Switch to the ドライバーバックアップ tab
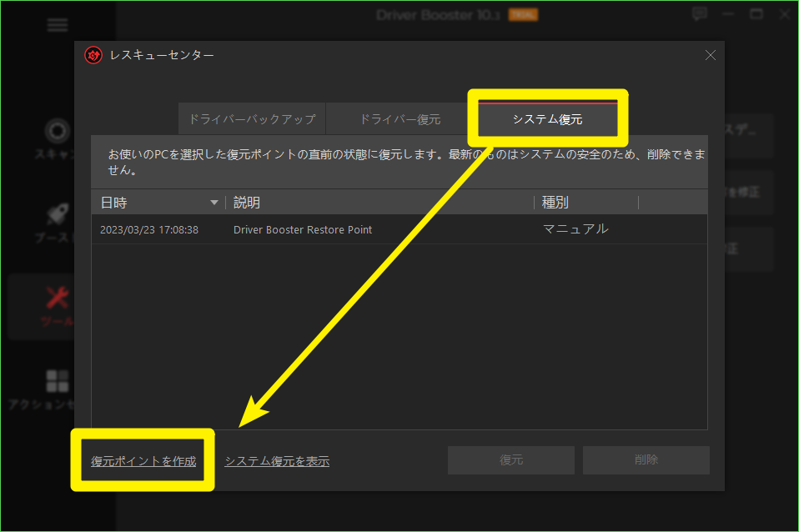Screen dimensions: 799x532 (252, 119)
